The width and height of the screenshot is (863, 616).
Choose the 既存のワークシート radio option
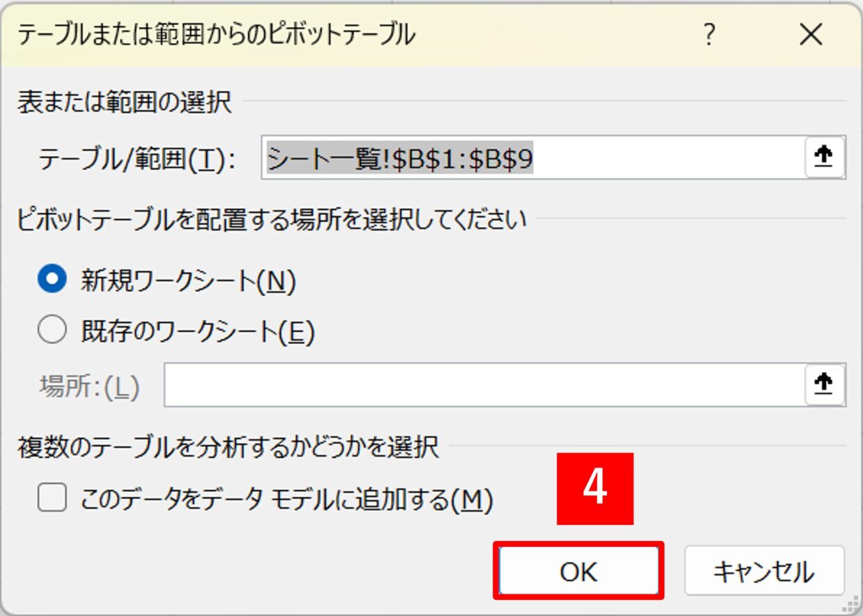point(52,330)
